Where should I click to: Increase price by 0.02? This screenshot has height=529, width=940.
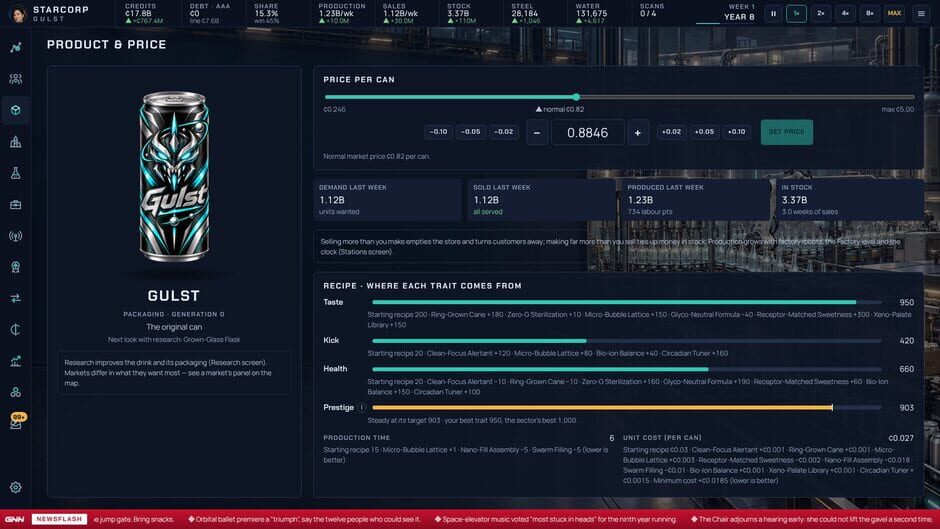(x=671, y=132)
